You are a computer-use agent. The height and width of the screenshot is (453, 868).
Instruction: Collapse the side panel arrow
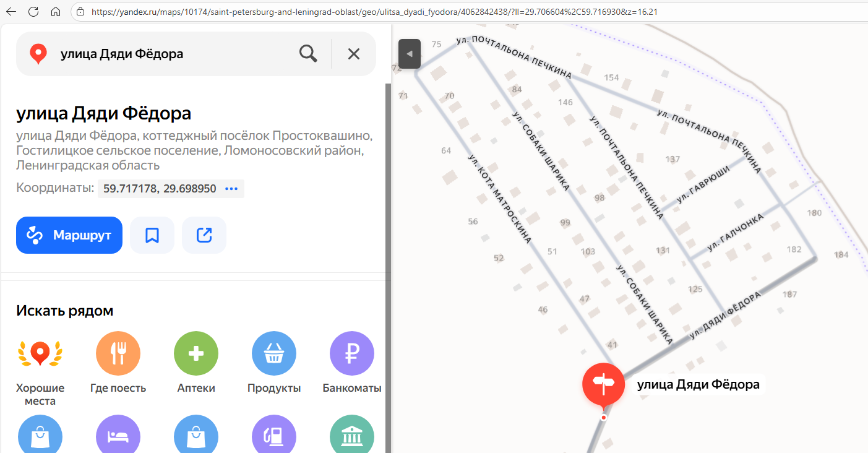(409, 54)
